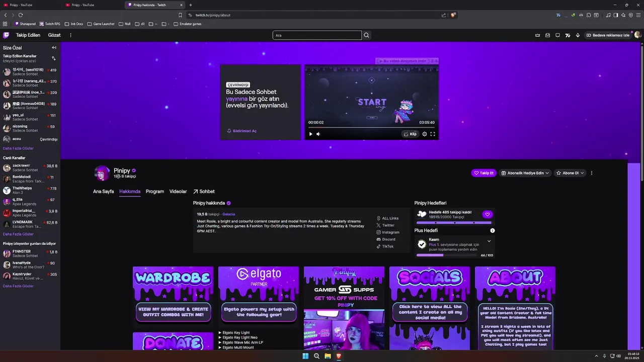Open the whispers chat bubble icon

click(x=557, y=35)
